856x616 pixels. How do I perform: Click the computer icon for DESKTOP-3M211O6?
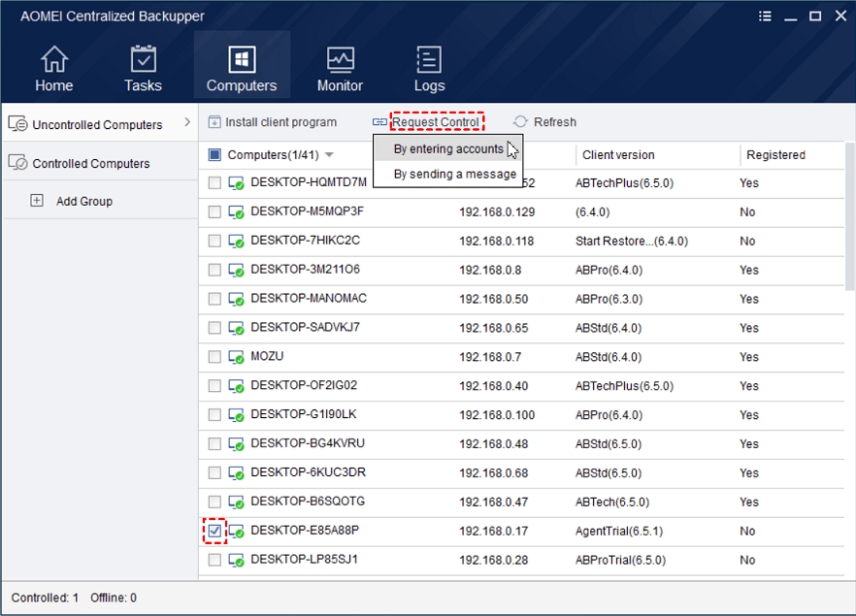[236, 270]
